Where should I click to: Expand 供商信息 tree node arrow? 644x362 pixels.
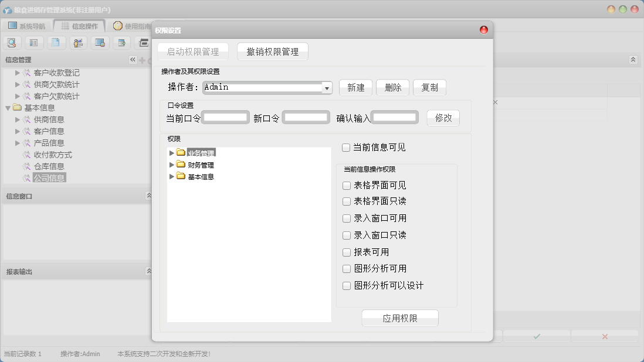coord(17,119)
